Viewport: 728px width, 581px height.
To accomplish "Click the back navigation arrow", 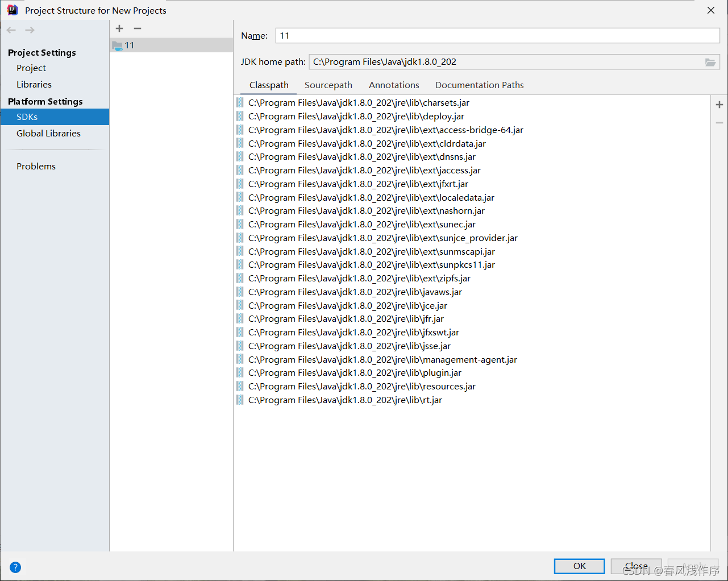I will pyautogui.click(x=11, y=30).
